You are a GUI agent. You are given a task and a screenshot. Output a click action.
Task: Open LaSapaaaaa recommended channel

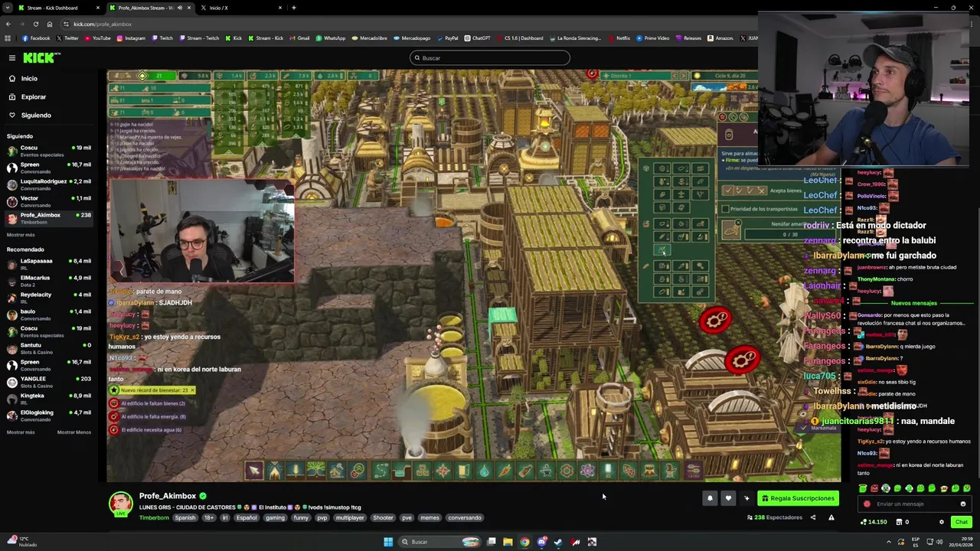click(49, 264)
